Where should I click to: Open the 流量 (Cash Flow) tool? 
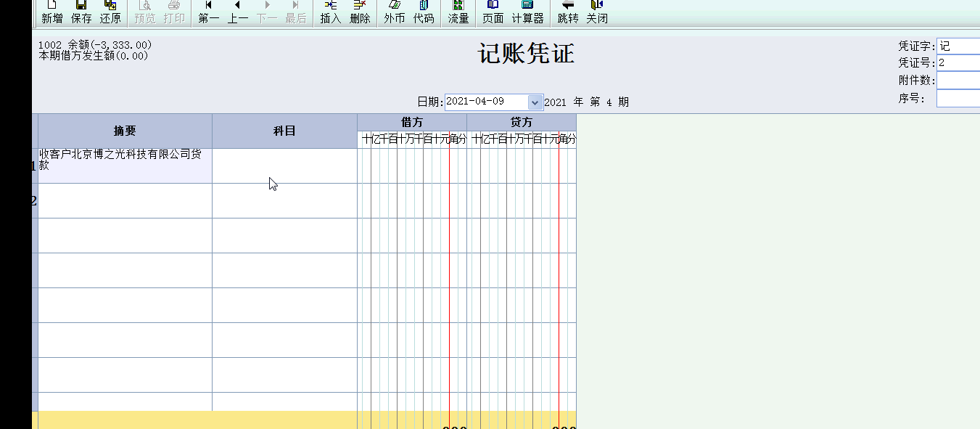click(x=458, y=12)
